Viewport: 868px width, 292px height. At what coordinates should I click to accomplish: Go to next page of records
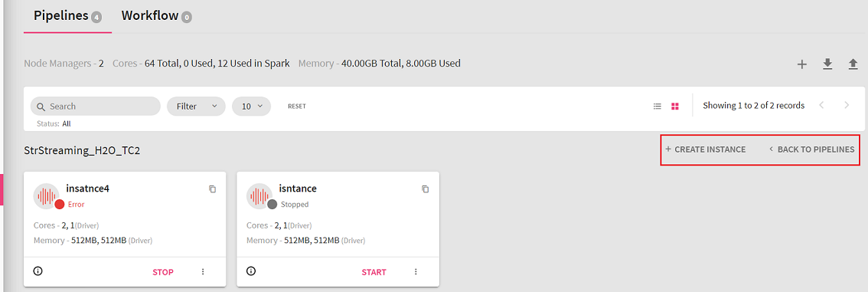click(x=847, y=105)
